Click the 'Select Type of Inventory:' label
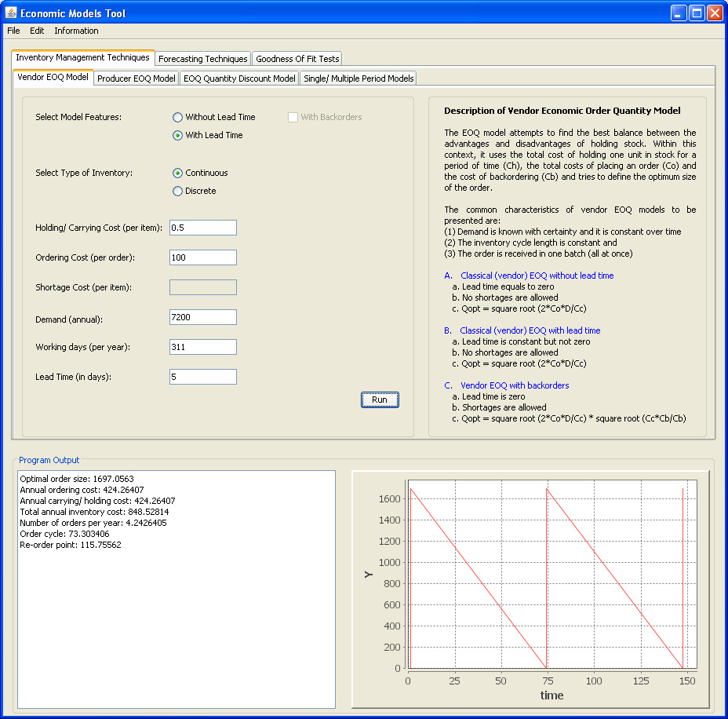 click(x=84, y=173)
